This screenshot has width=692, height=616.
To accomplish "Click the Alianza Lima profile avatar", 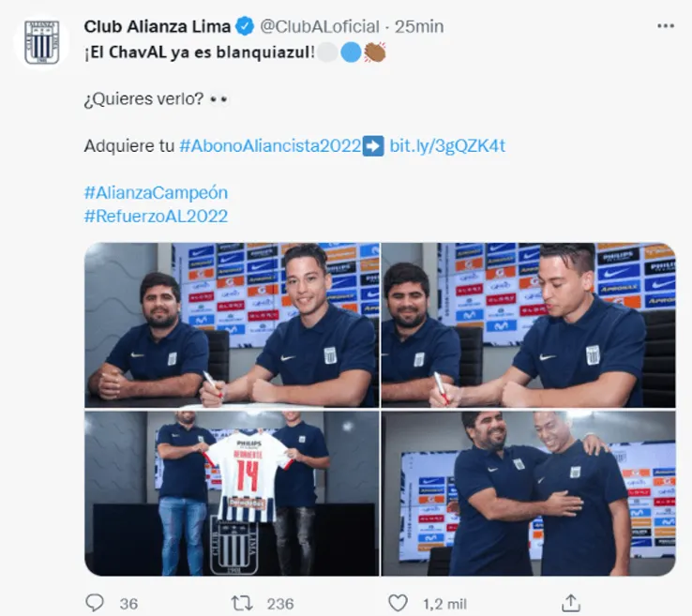I will coord(41,42).
